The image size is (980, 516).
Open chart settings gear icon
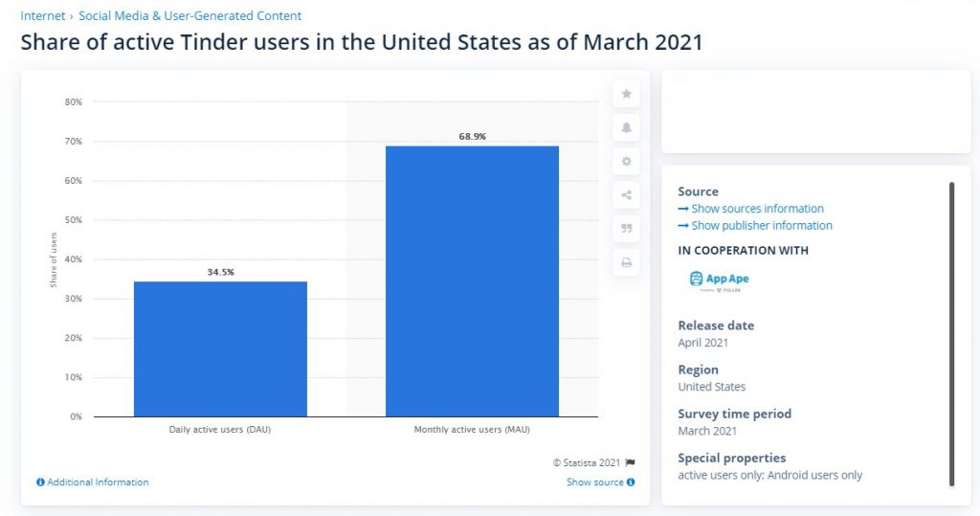627,162
